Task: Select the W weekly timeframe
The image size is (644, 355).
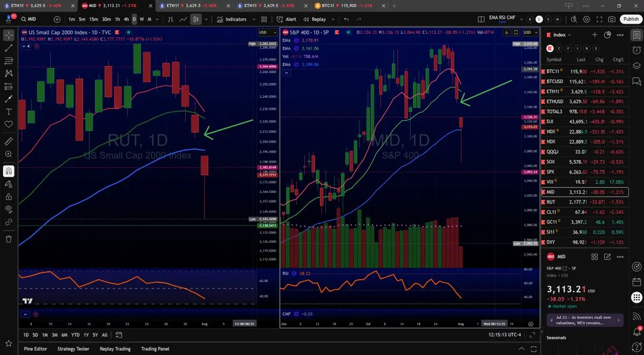Action: coord(142,19)
